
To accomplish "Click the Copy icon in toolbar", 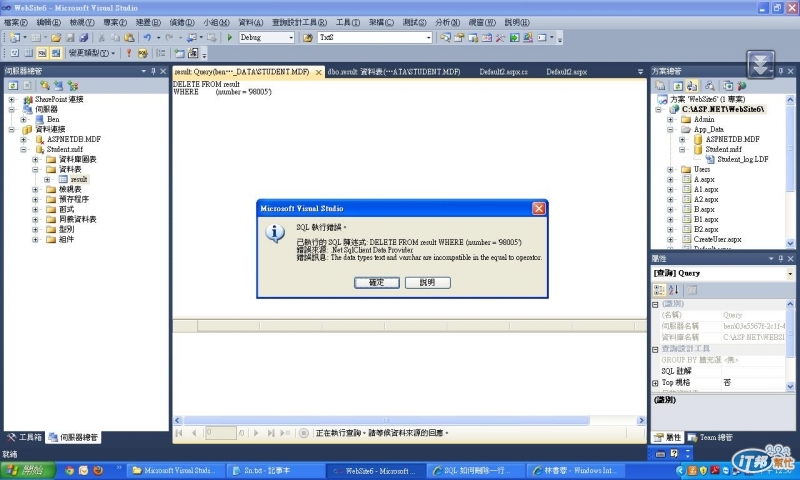I will pyautogui.click(x=115, y=37).
